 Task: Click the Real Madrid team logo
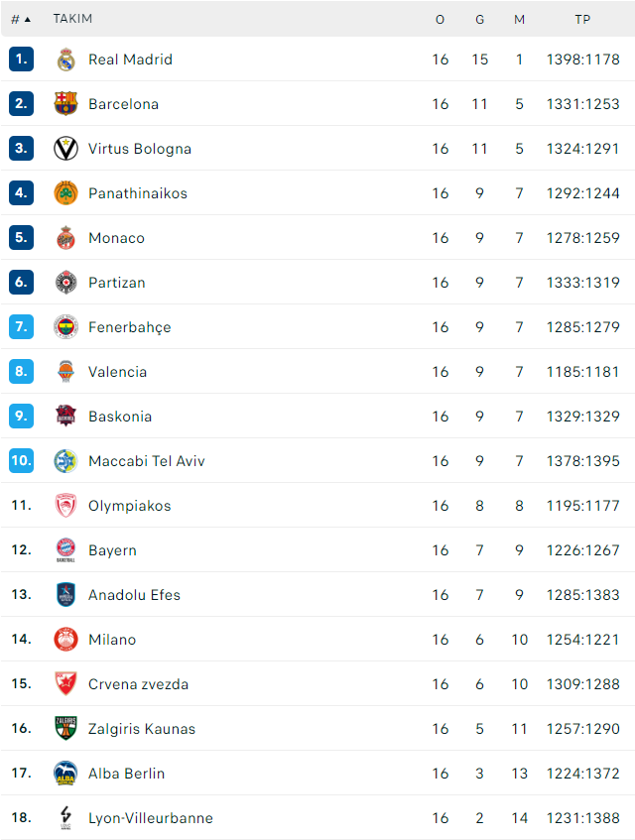point(65,60)
